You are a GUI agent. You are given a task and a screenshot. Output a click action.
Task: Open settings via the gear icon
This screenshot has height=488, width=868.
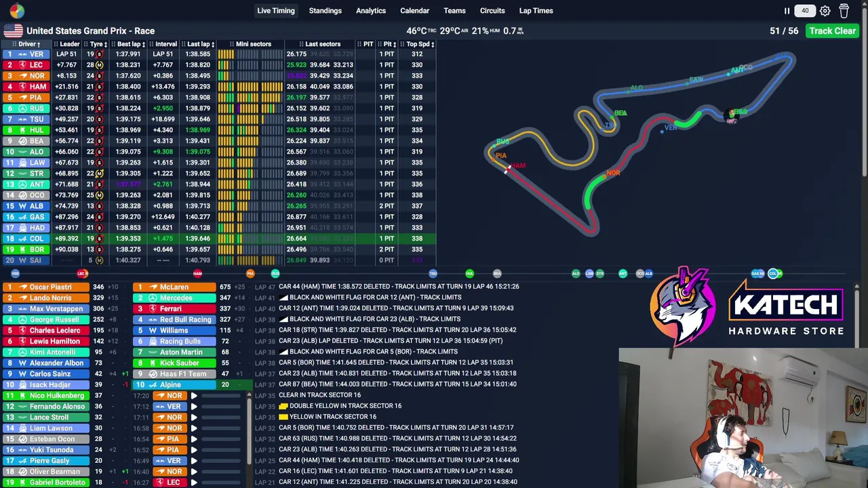825,11
